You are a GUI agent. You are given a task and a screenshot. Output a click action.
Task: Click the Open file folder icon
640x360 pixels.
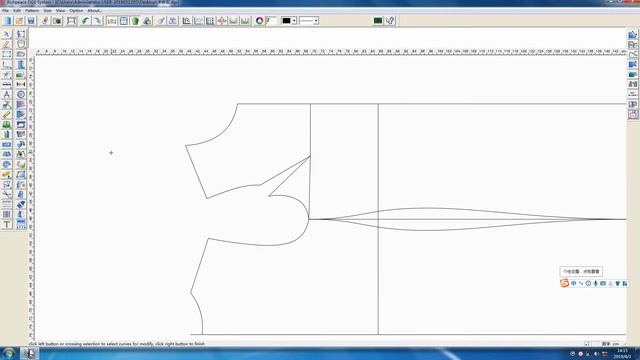19,20
